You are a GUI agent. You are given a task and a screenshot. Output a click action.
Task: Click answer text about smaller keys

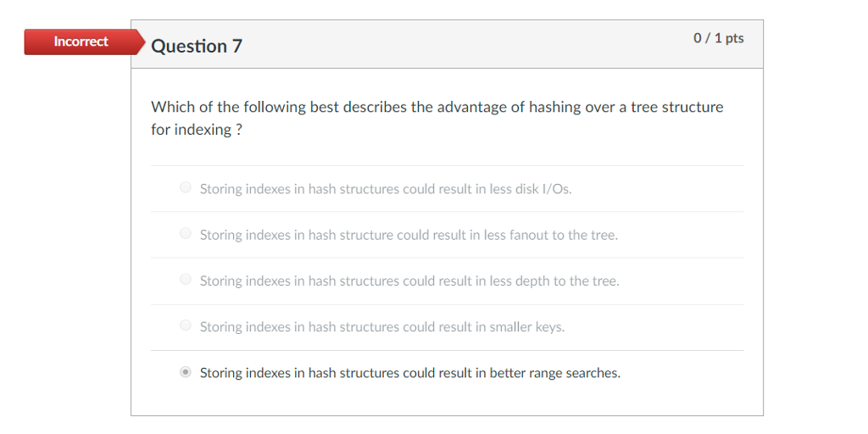tap(382, 326)
